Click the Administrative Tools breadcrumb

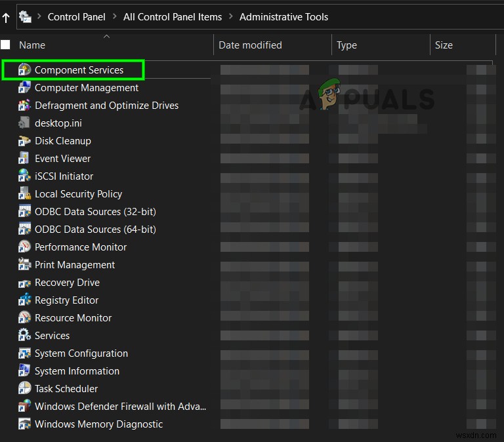pos(283,16)
